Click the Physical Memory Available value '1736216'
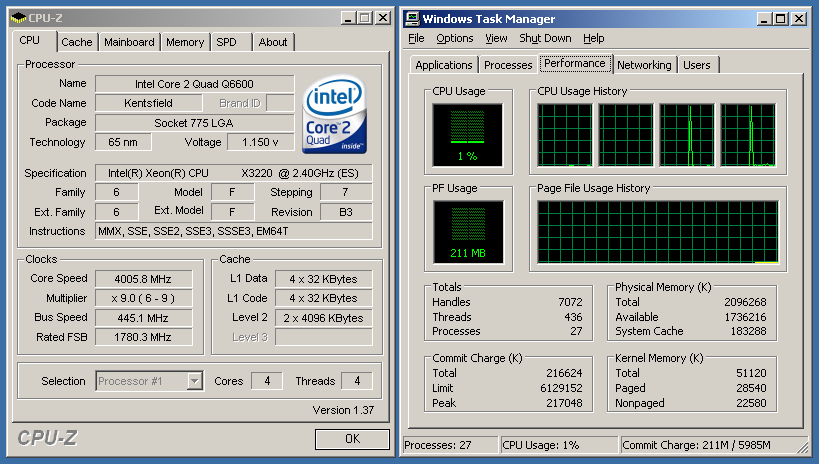Image resolution: width=819 pixels, height=464 pixels. click(x=745, y=317)
